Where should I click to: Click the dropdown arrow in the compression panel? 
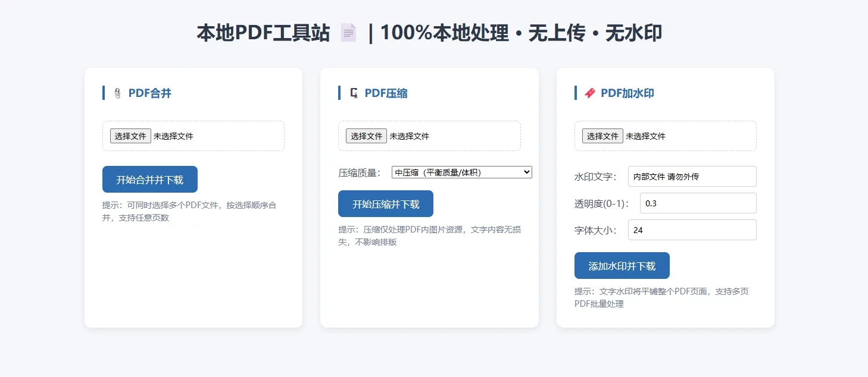pyautogui.click(x=526, y=172)
